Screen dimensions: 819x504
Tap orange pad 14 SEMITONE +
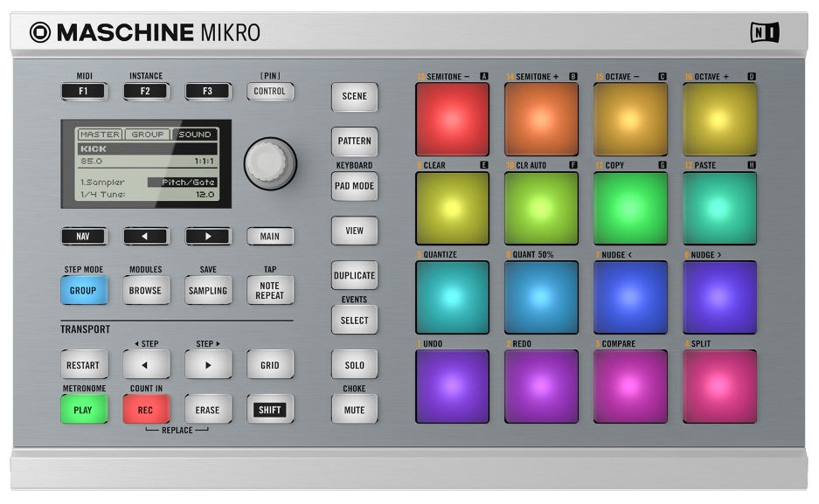click(541, 120)
